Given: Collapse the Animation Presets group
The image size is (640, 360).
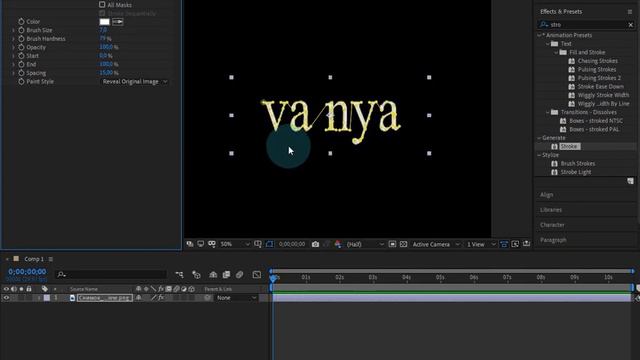Looking at the screenshot, I should coord(539,36).
